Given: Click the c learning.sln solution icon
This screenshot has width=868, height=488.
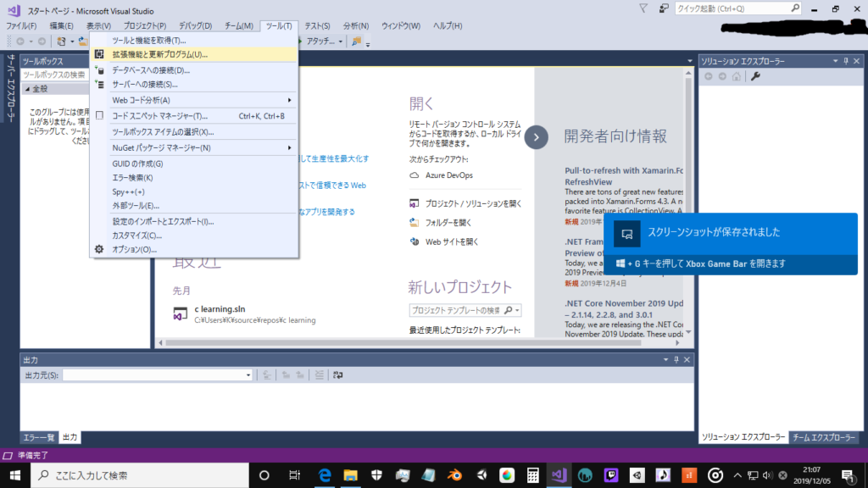Looking at the screenshot, I should (180, 314).
